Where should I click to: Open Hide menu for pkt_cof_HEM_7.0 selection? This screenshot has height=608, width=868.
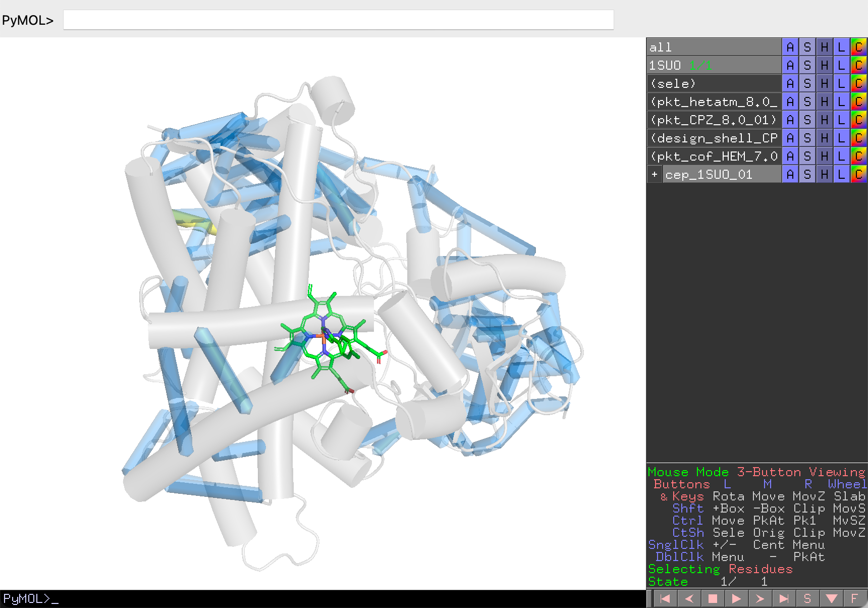pyautogui.click(x=825, y=156)
